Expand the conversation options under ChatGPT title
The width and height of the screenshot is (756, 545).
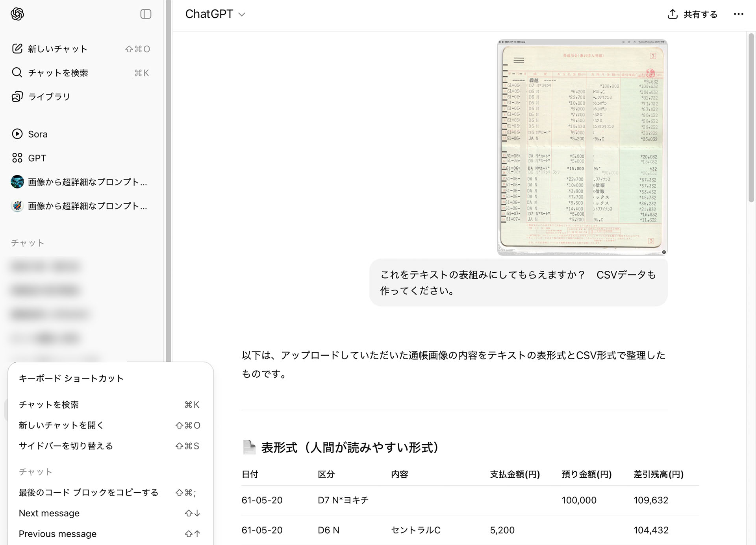[x=242, y=15]
